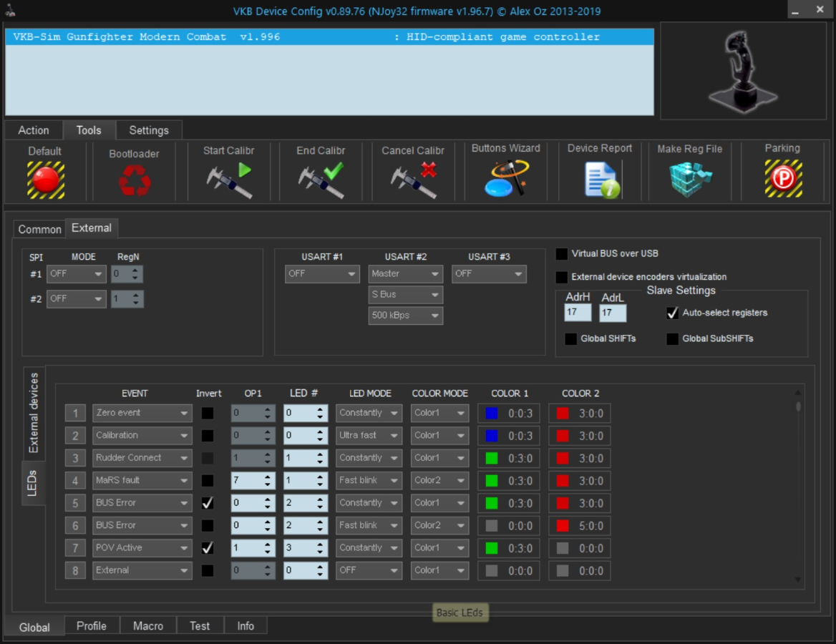The image size is (836, 644).
Task: Click the AdrH input field
Action: click(x=578, y=313)
